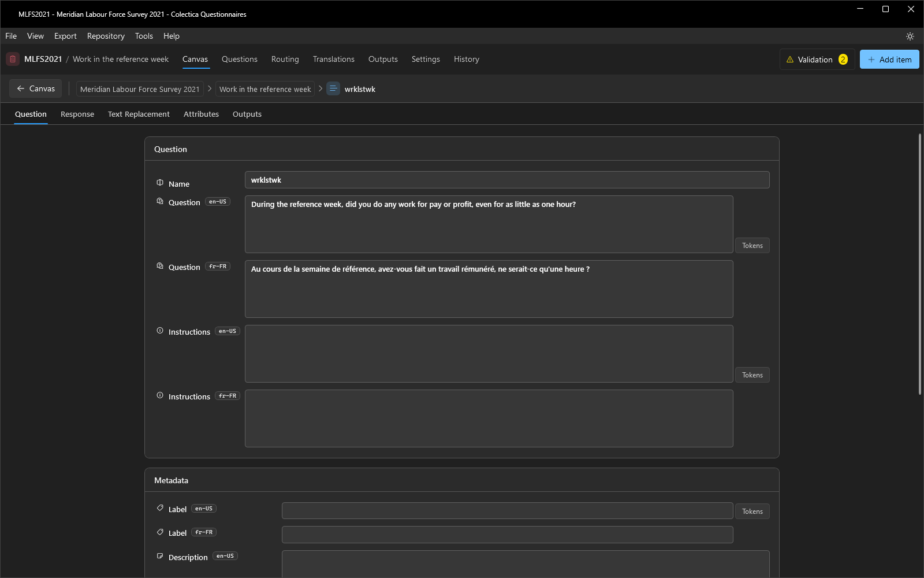
Task: Switch to the Canvas top tab
Action: [195, 59]
